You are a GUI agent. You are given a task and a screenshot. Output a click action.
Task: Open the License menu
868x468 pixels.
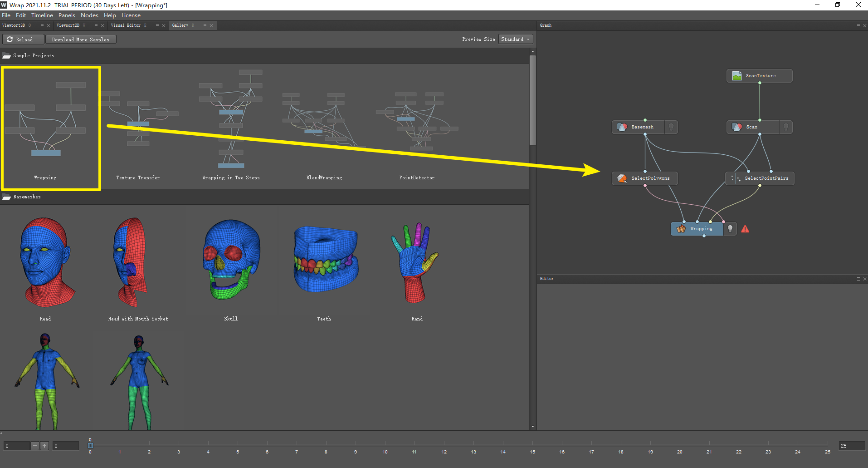[131, 15]
